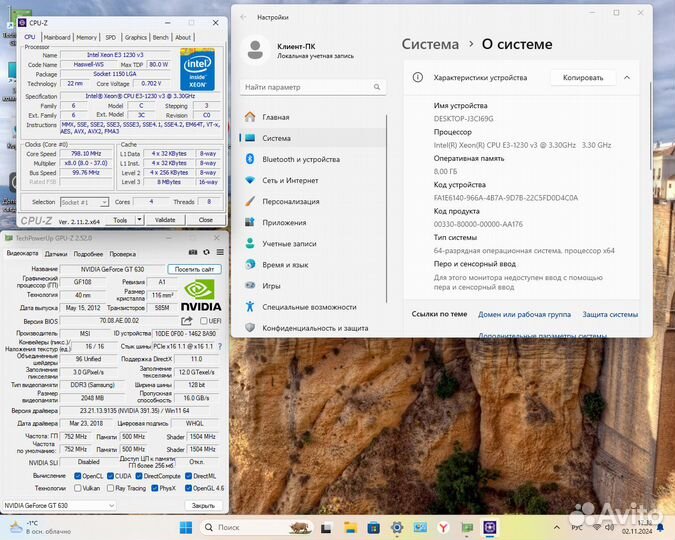Toggle the Vulkan checkbox
This screenshot has width=675, height=540.
click(x=77, y=488)
